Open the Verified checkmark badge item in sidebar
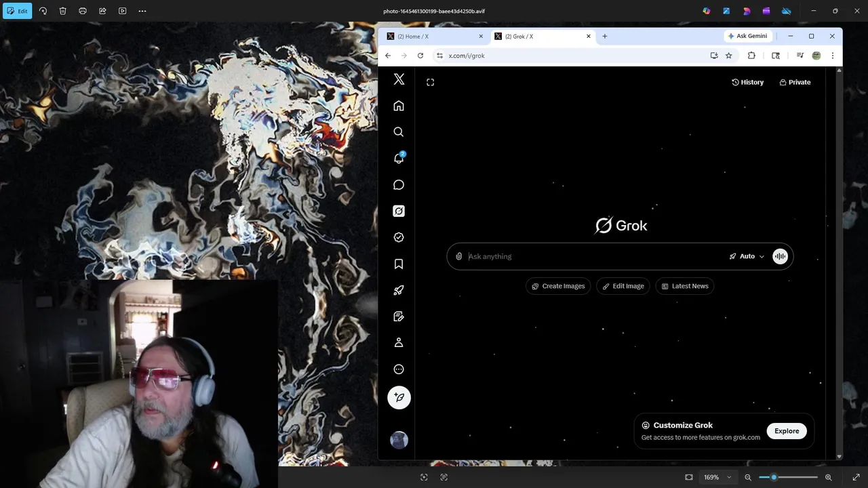Image resolution: width=868 pixels, height=488 pixels. 399,237
